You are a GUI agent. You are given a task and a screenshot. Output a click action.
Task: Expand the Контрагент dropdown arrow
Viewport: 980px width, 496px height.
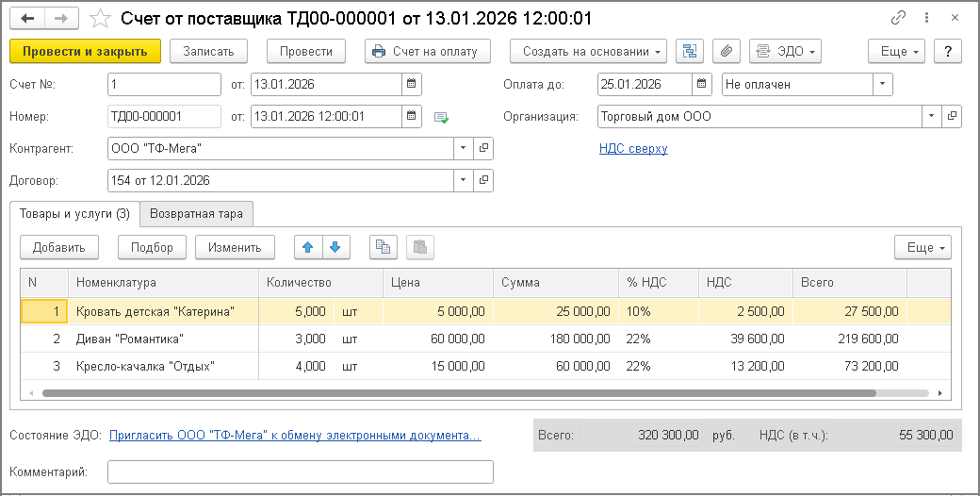coord(463,148)
